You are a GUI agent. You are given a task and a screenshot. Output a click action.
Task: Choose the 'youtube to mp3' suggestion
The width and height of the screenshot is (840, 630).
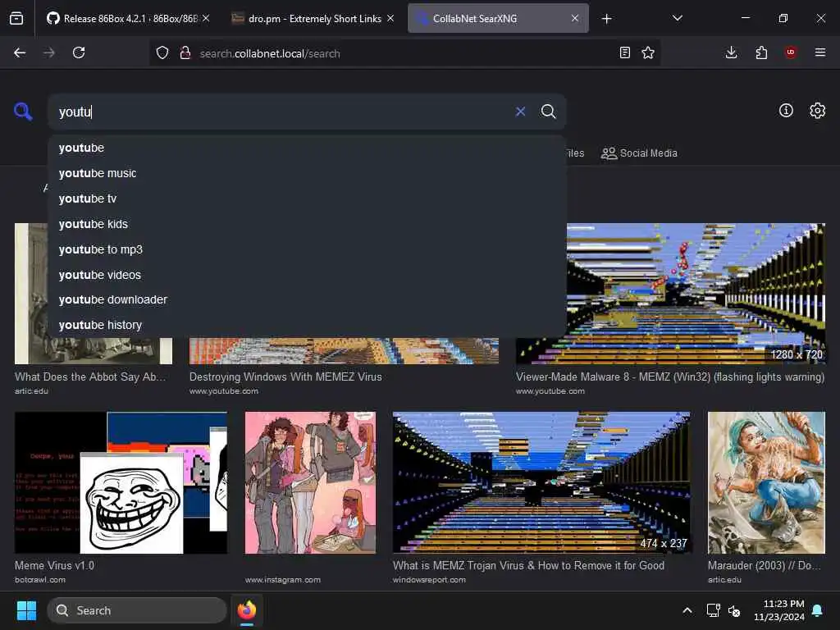pos(307,249)
